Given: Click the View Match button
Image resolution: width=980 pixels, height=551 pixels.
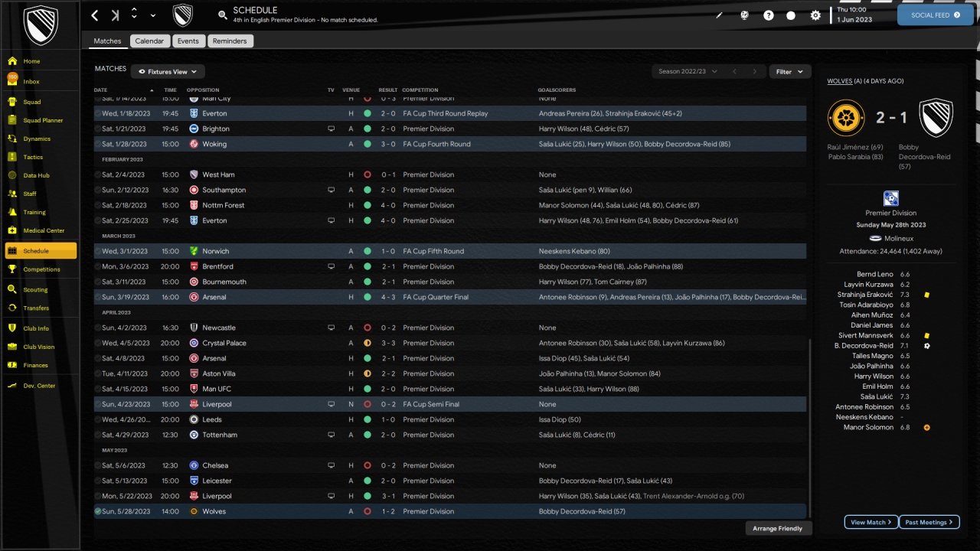Looking at the screenshot, I should click(x=871, y=522).
